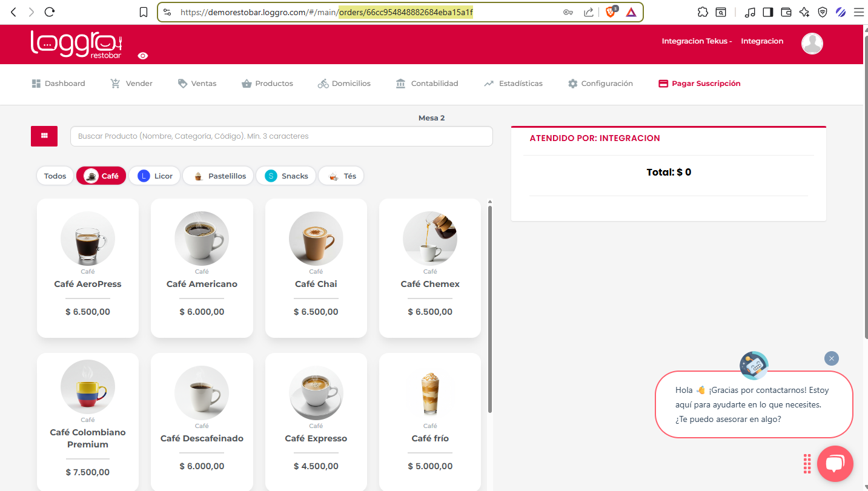Click the browser reload icon
Viewport: 868px width, 491px height.
pos(50,12)
